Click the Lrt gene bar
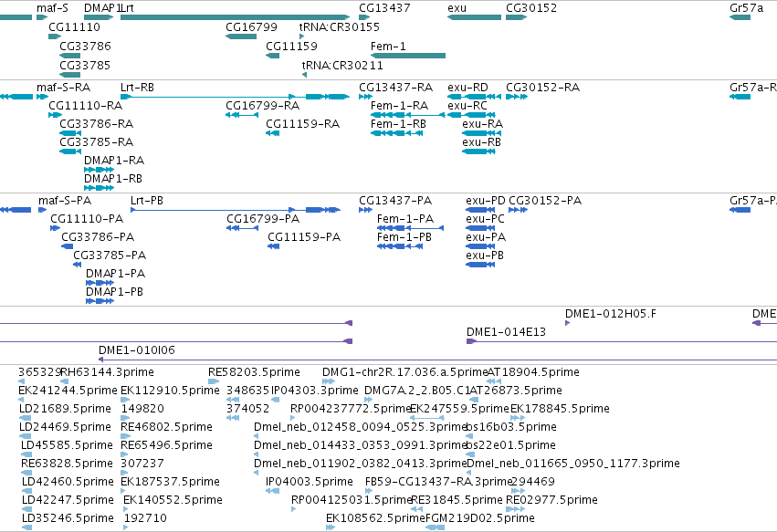 [x=235, y=17]
